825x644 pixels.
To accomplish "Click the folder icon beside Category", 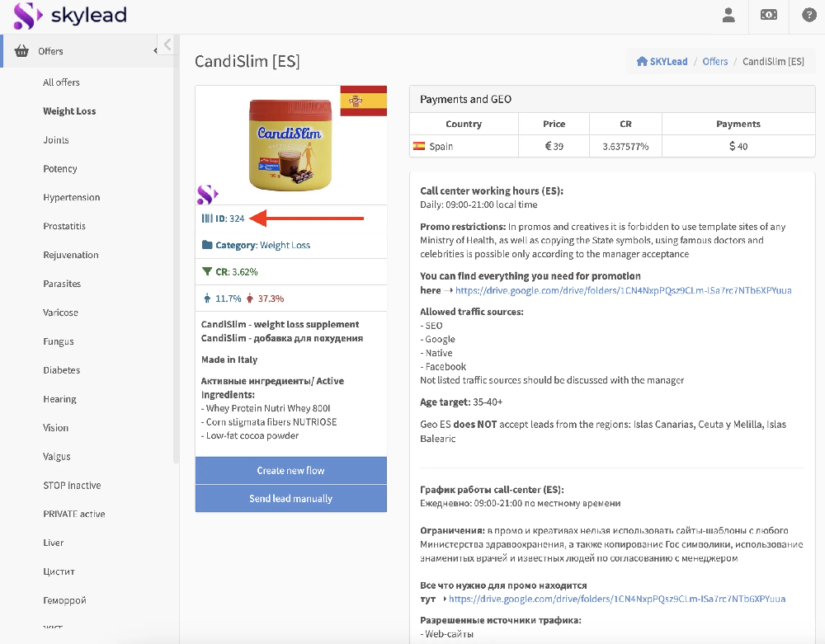I will [x=207, y=245].
